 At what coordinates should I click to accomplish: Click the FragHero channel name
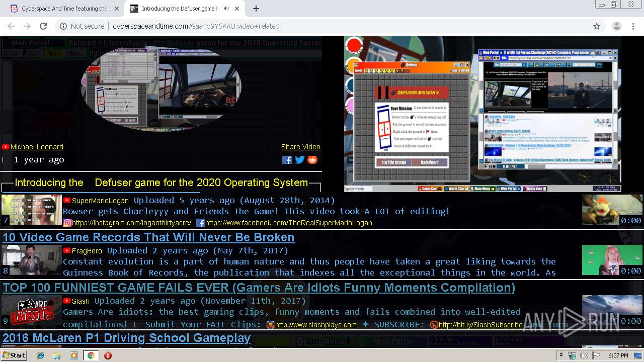87,251
